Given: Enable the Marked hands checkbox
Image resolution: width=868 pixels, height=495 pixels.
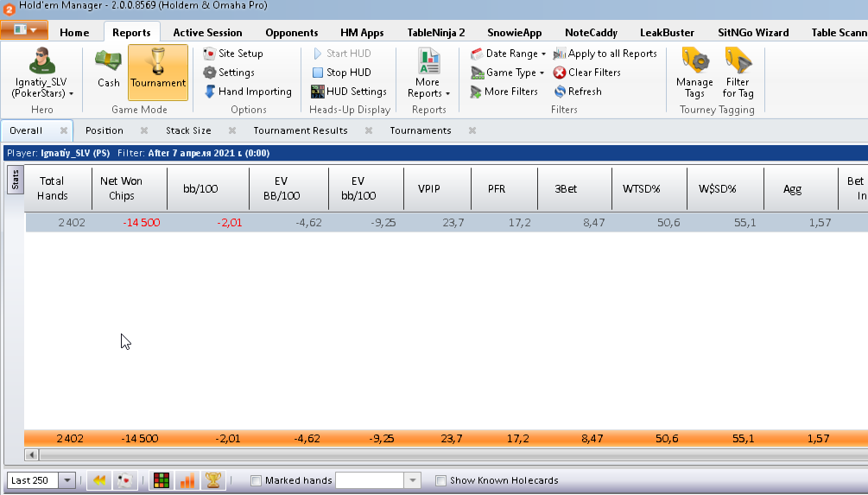Looking at the screenshot, I should click(256, 480).
